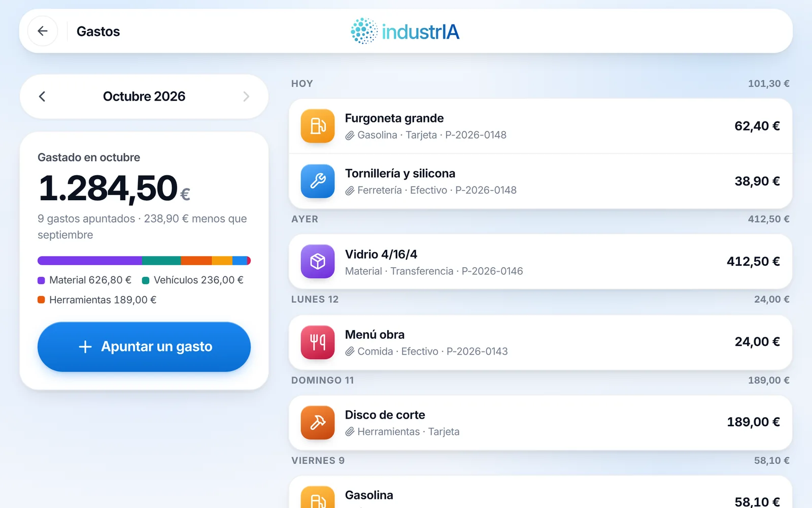Select the Herramientas 189,00 € legend entry

[97, 300]
